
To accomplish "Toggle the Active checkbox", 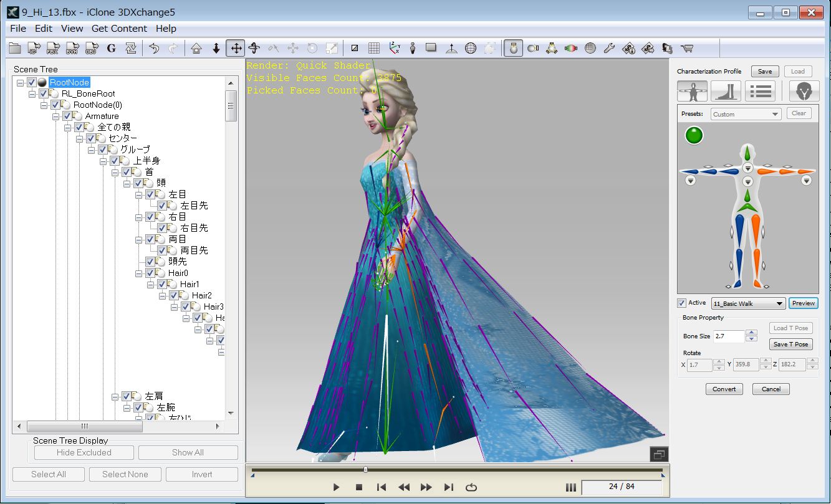I will click(x=681, y=303).
